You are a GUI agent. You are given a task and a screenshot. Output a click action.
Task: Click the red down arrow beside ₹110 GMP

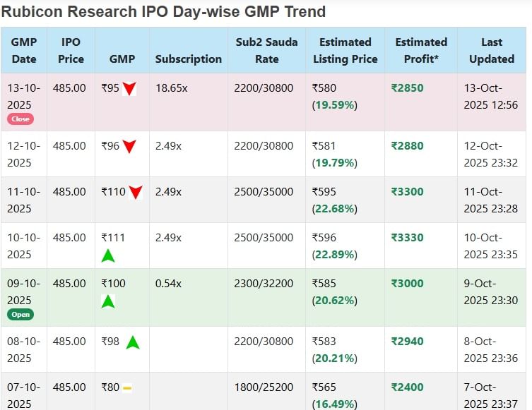pyautogui.click(x=136, y=192)
